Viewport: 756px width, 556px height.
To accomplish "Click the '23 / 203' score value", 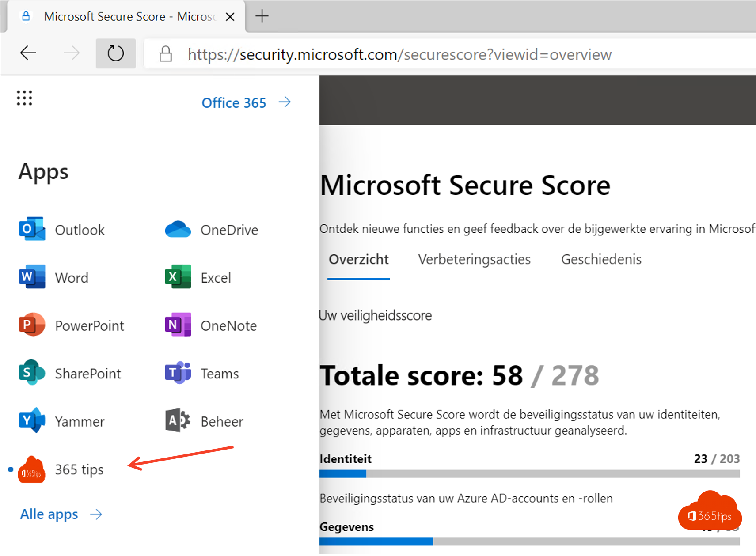I will pyautogui.click(x=717, y=459).
